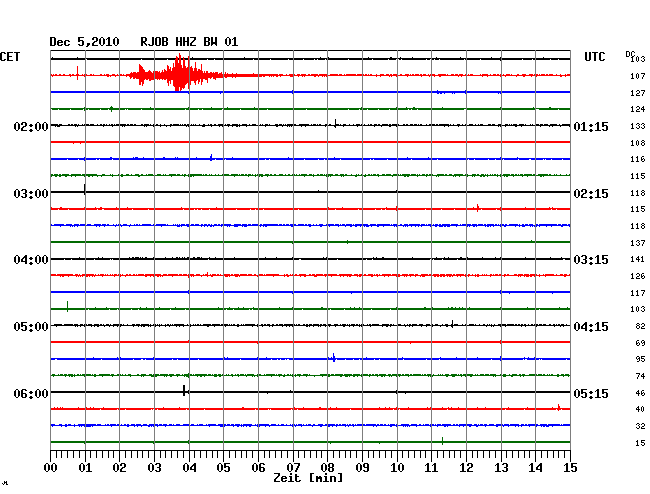650x494 pixels.
Task: Click the UTC timezone label
Action: point(594,57)
